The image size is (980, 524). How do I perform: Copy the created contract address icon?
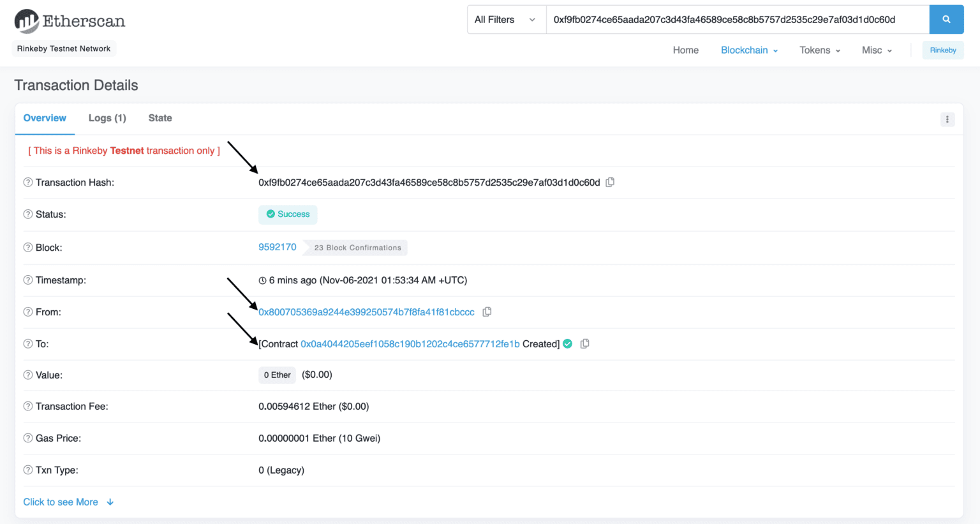coord(585,343)
